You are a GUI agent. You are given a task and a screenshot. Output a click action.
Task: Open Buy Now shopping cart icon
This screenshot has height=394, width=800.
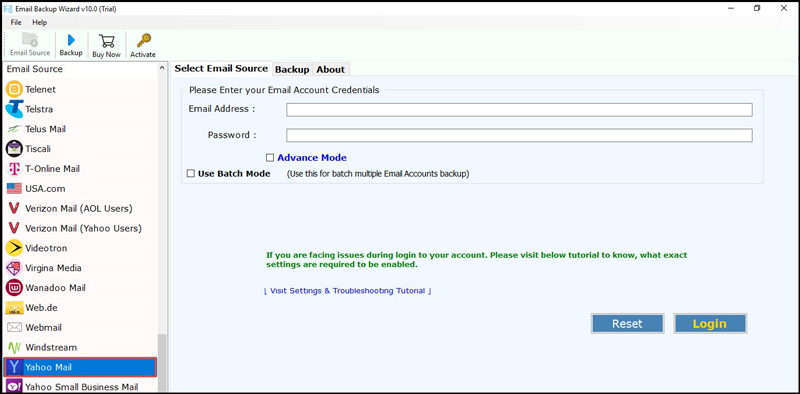point(106,41)
